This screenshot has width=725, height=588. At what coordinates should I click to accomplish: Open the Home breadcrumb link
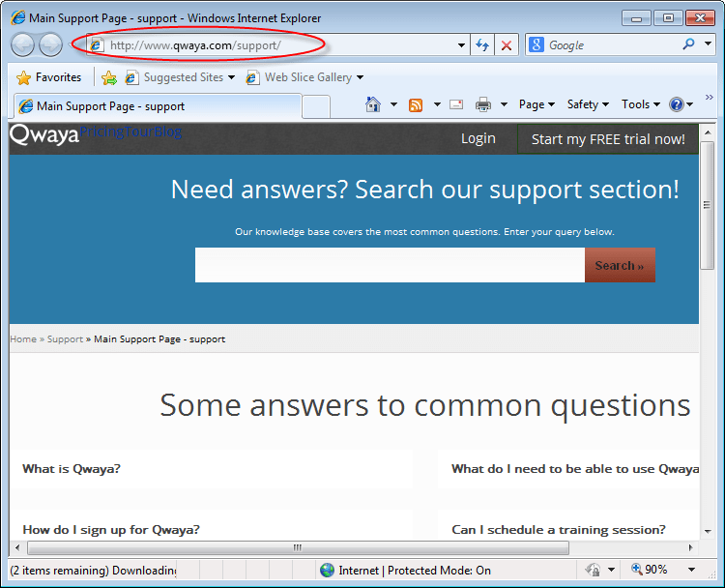pyautogui.click(x=23, y=339)
